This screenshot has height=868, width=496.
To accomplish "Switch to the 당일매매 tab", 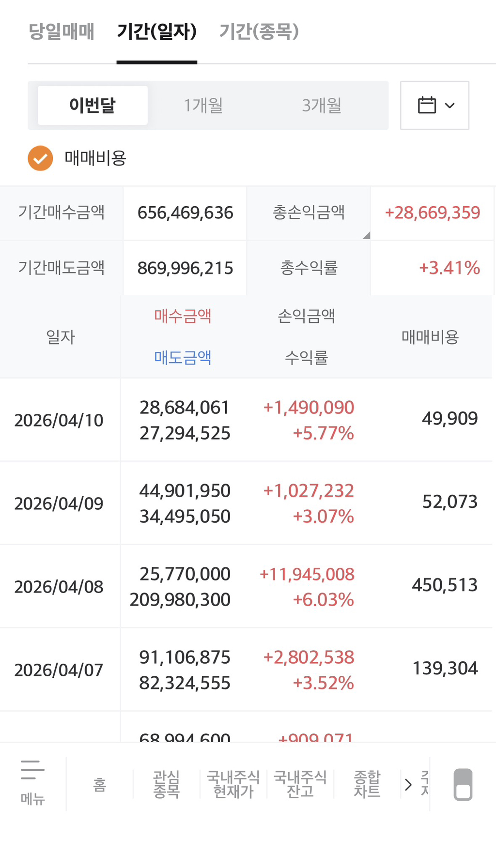I will [62, 31].
